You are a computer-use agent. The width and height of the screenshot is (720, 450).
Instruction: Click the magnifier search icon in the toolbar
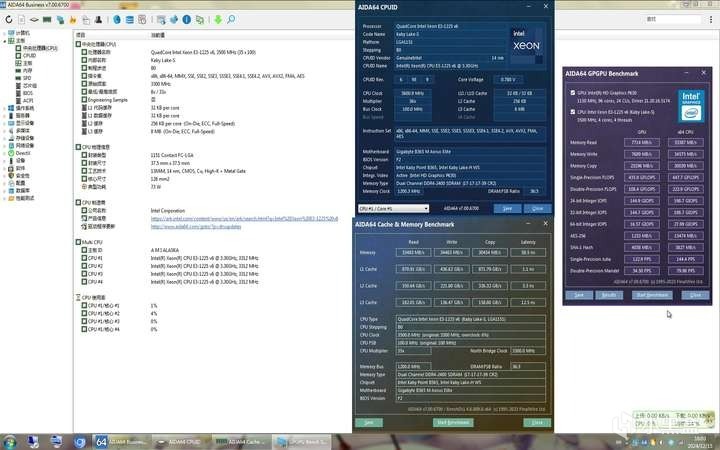click(231, 20)
